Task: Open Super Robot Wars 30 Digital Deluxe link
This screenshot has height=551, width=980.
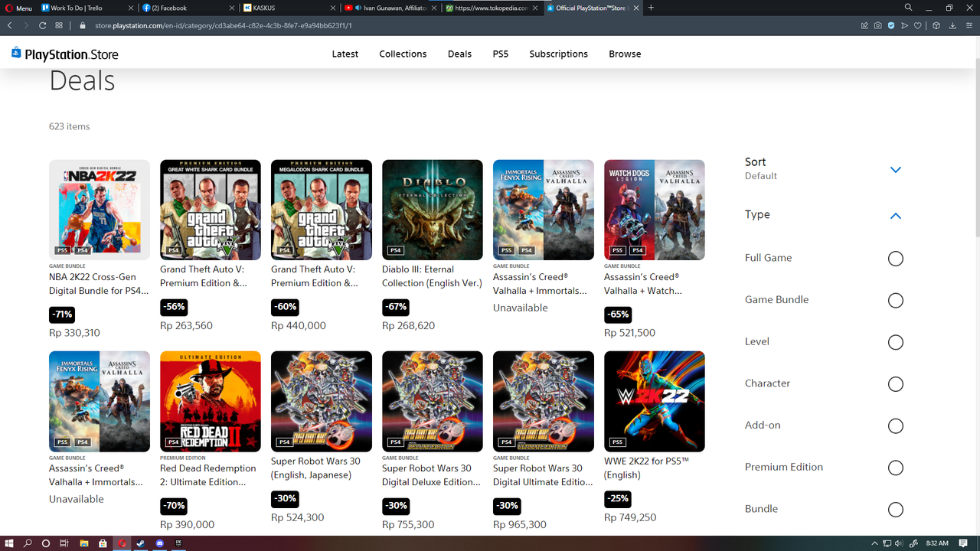Action: click(432, 475)
